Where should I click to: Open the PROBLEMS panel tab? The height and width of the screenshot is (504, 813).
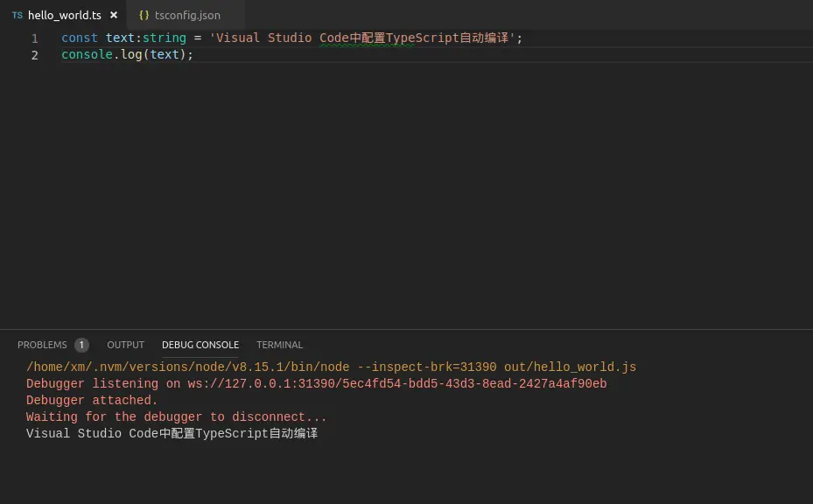(x=42, y=345)
